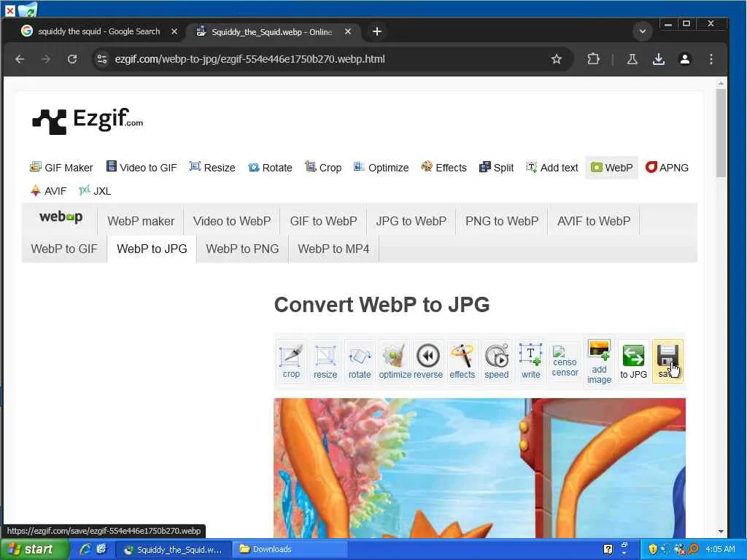This screenshot has height=560, width=747.
Task: Switch to WebP to GIF tab
Action: 64,249
